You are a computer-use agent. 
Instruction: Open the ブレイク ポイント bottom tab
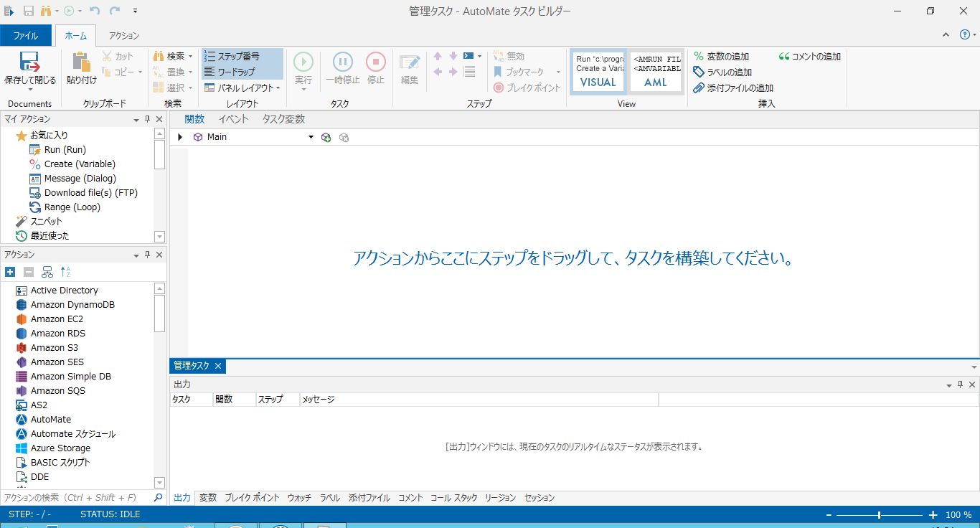[x=252, y=497]
